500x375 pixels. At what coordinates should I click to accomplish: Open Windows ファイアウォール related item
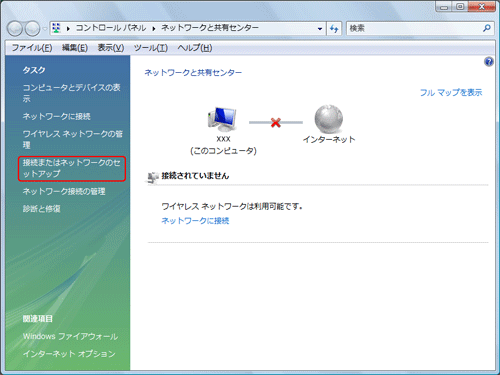click(70, 336)
